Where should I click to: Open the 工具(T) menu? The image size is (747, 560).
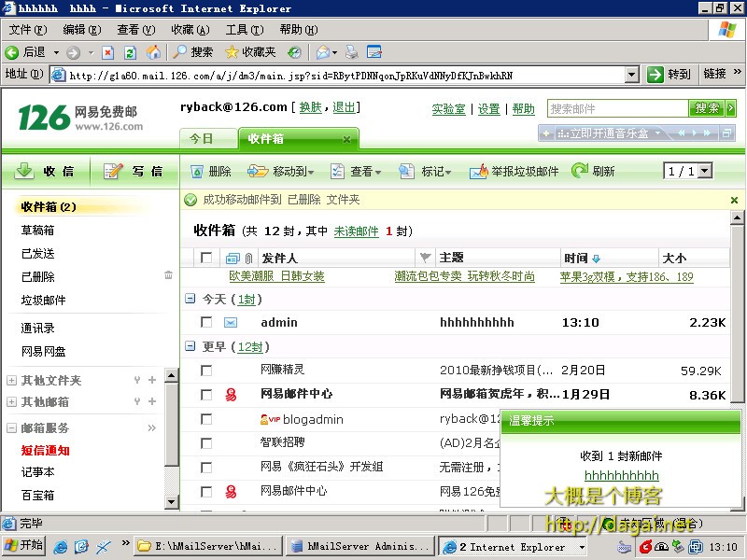(244, 30)
